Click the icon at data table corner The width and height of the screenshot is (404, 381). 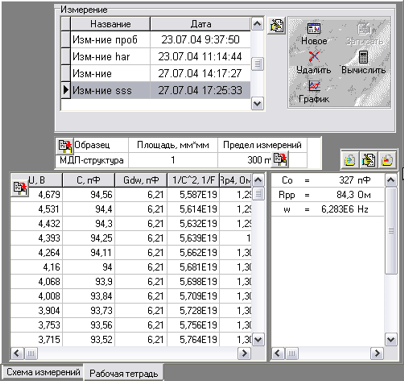20,188
